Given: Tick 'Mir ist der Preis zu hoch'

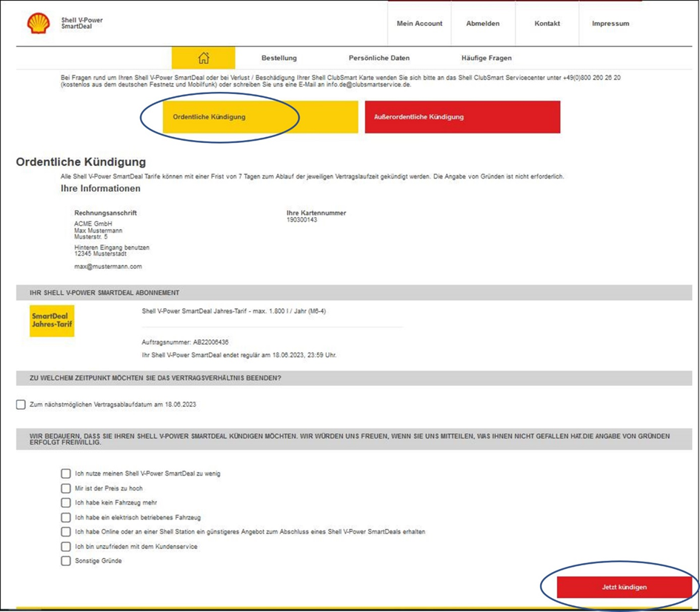Looking at the screenshot, I should [x=66, y=488].
